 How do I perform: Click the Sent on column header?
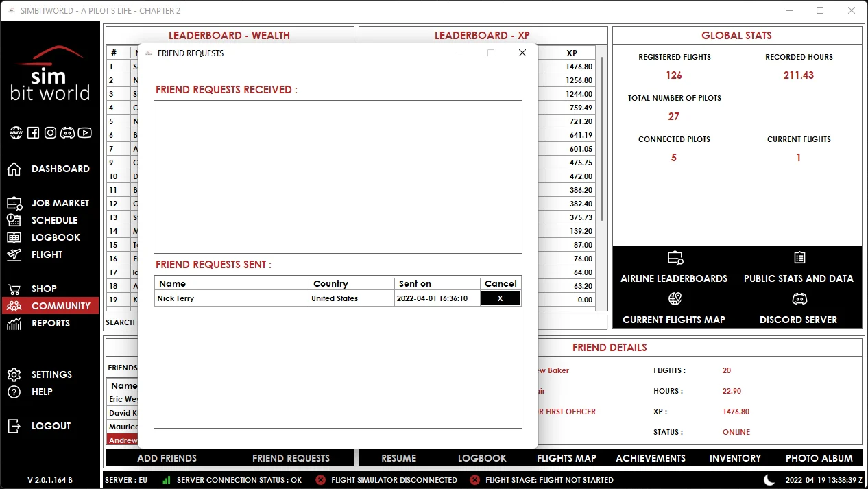click(437, 283)
